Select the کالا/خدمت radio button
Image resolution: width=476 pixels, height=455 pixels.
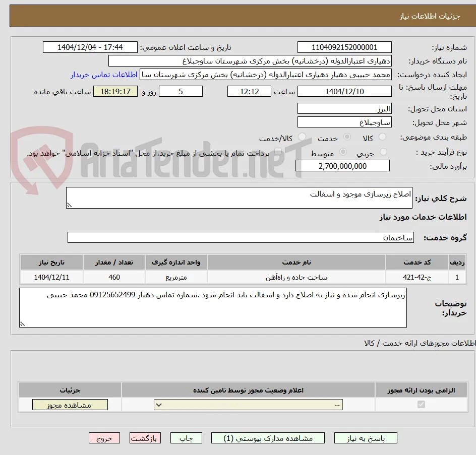tap(302, 137)
